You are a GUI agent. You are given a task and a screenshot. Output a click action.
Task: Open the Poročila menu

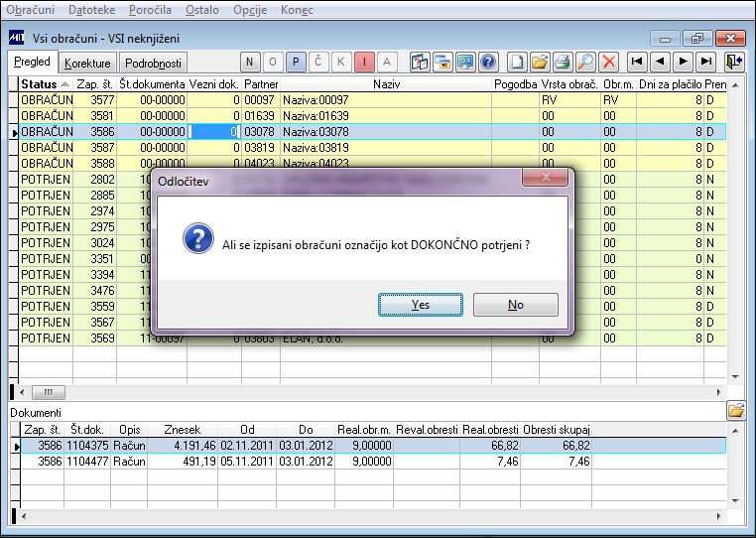click(x=150, y=10)
